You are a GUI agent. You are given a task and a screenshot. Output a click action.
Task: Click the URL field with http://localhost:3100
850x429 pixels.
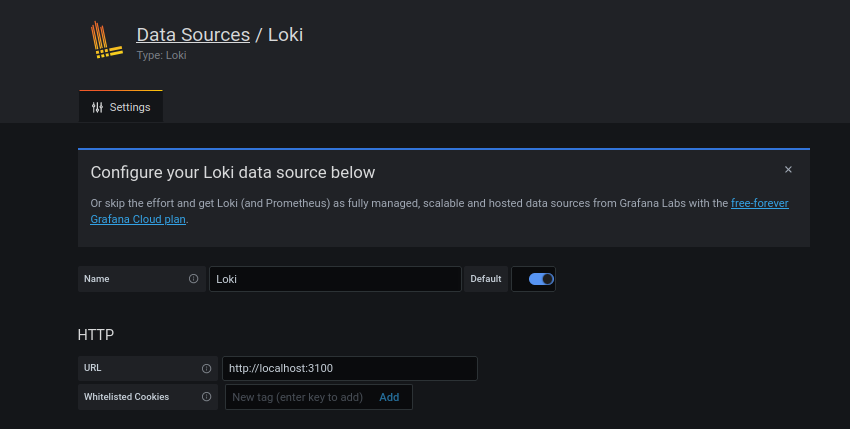[x=350, y=368]
